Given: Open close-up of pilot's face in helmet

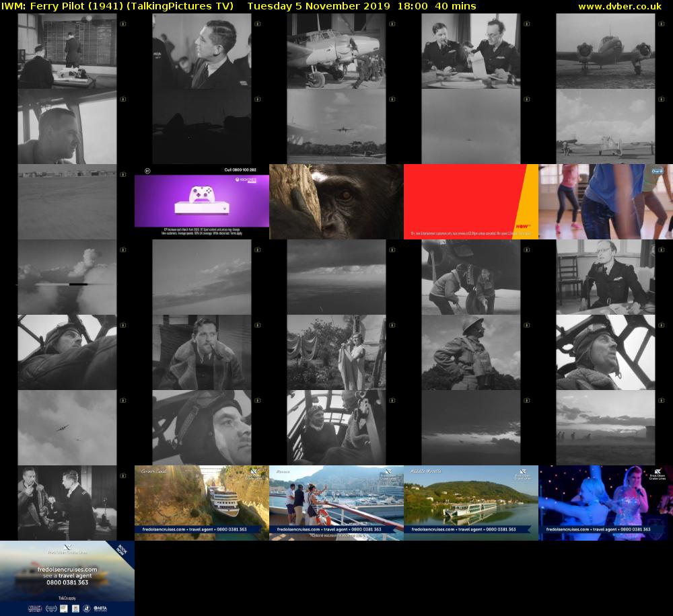Looking at the screenshot, I should pos(202,428).
